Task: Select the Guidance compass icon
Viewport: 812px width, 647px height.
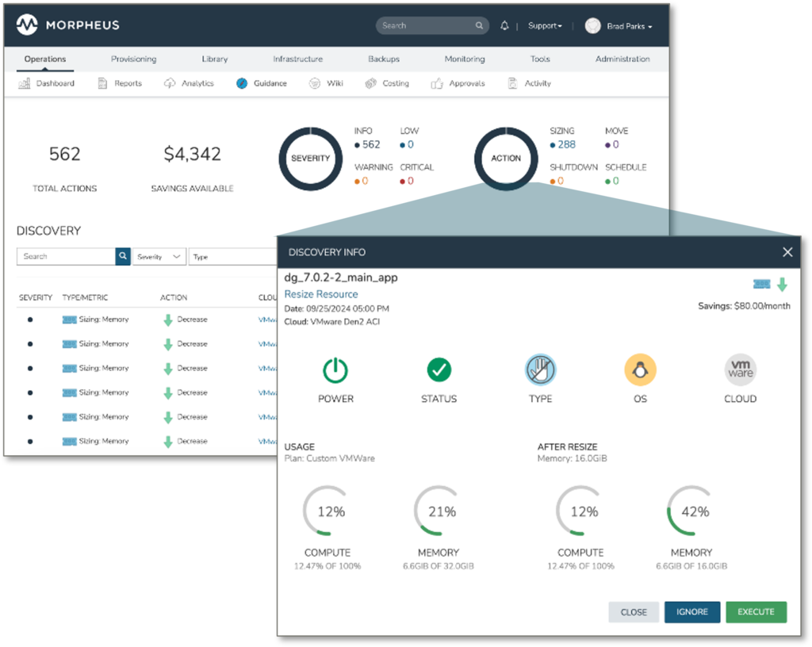Action: coord(242,83)
